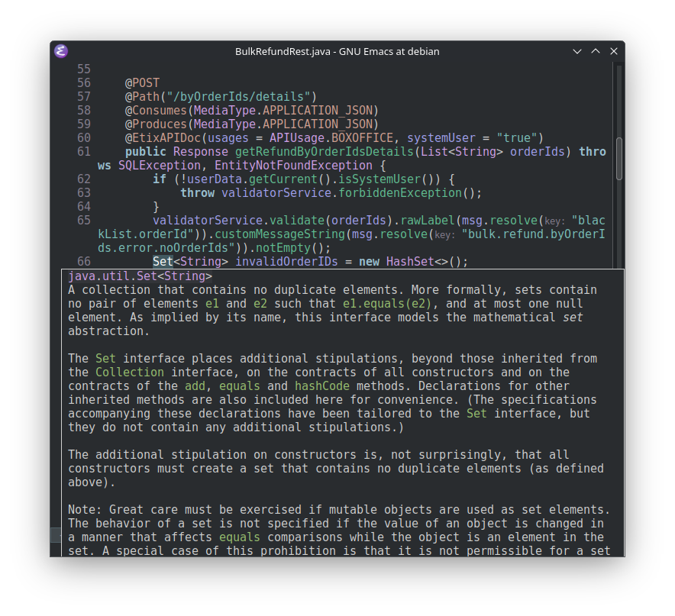Minimize the Emacs window

point(577,51)
